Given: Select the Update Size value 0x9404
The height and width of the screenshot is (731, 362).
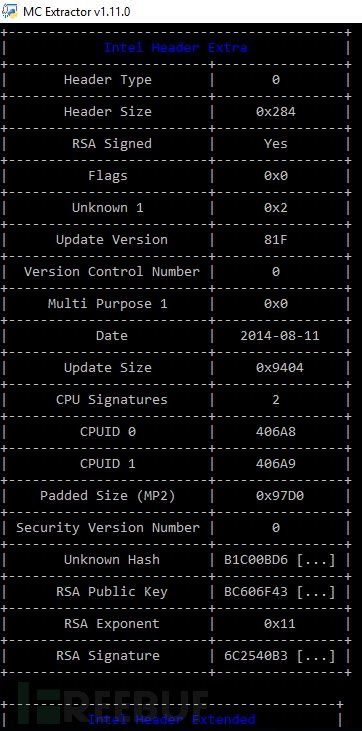Looking at the screenshot, I should [x=280, y=368].
